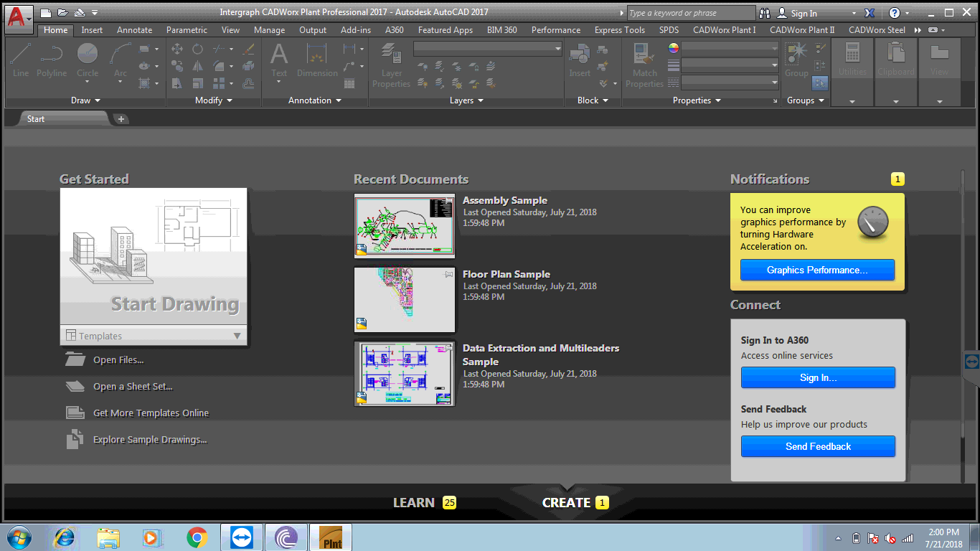Open the Annotate ribbon tab

pyautogui.click(x=135, y=30)
